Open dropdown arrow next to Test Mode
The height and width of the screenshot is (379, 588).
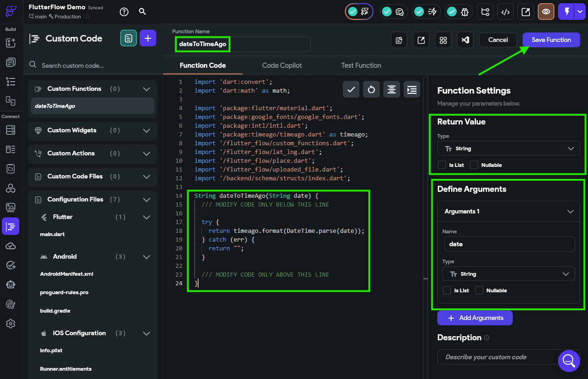click(580, 12)
